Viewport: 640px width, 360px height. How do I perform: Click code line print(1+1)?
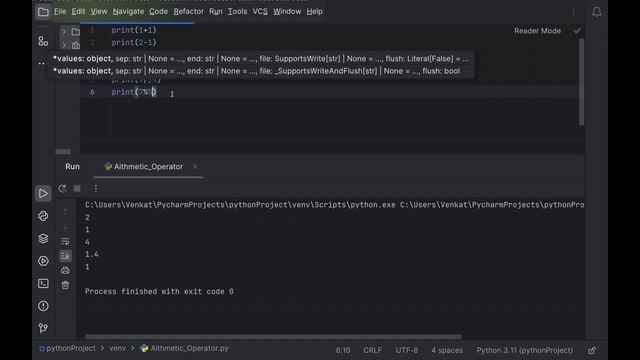click(134, 30)
